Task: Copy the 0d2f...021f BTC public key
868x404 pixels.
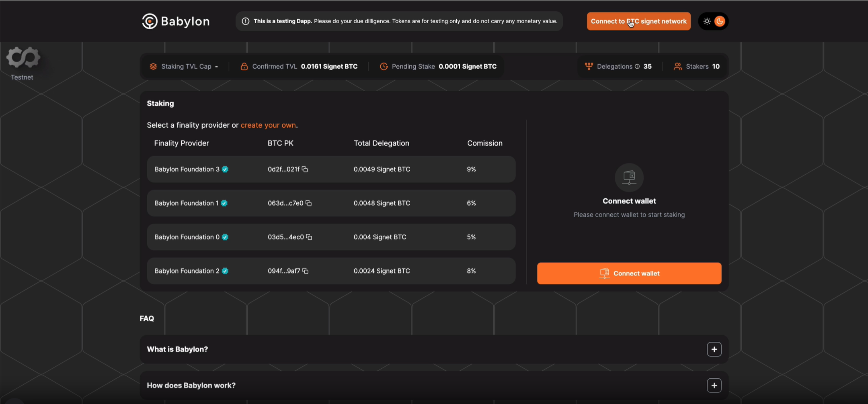Action: [305, 169]
